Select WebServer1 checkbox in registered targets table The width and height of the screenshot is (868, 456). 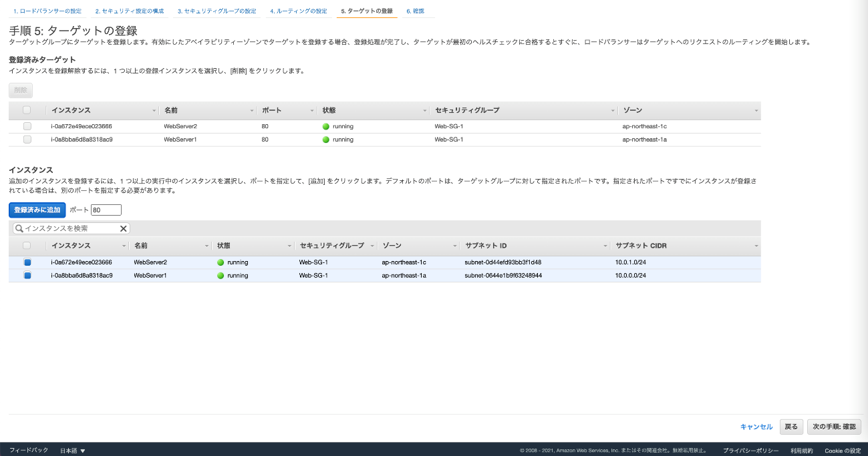click(x=27, y=140)
